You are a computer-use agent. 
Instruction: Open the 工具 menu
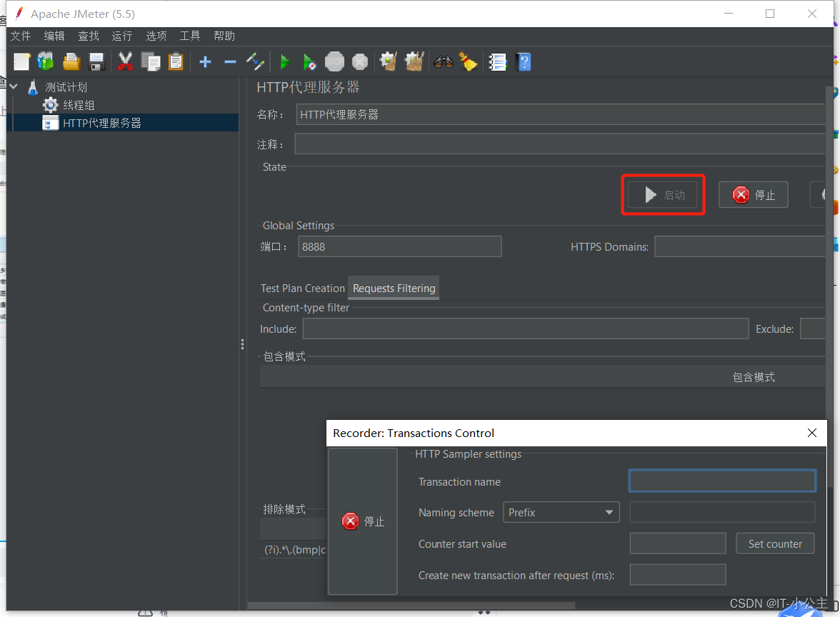pyautogui.click(x=190, y=36)
